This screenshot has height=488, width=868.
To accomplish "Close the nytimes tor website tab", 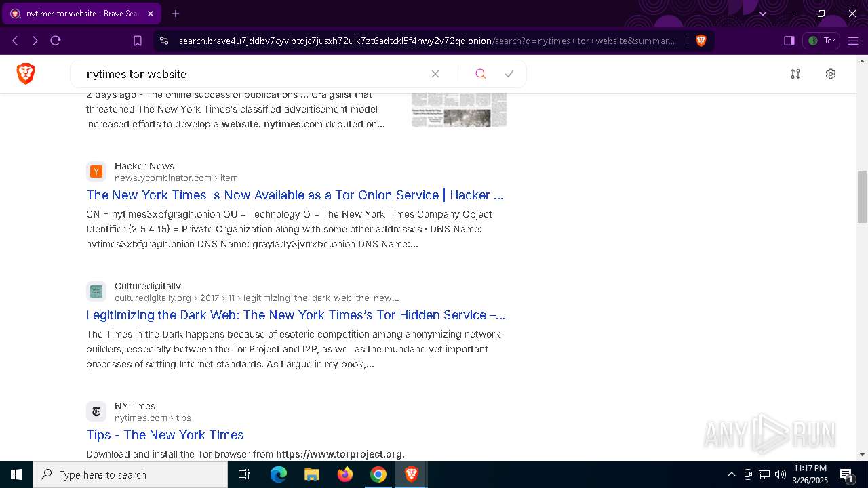I will [x=151, y=14].
